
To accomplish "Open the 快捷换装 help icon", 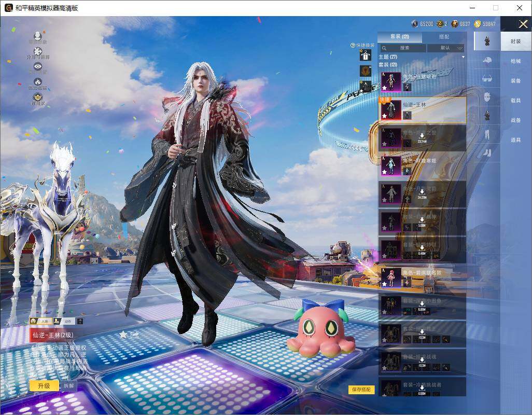I will tap(353, 46).
